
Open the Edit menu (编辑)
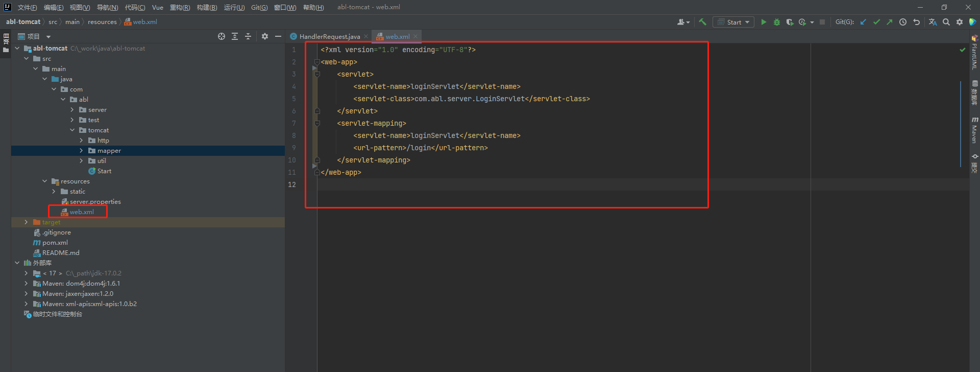(x=54, y=7)
